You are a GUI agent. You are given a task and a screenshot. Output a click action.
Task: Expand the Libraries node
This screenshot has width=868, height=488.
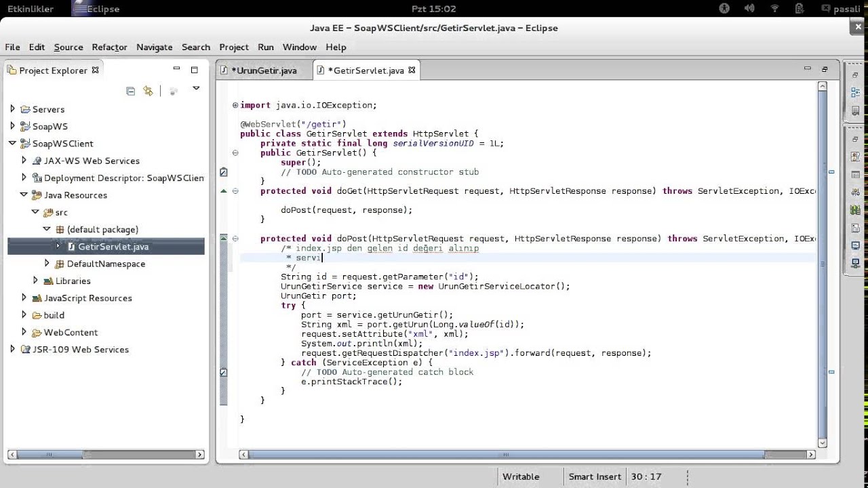(35, 280)
